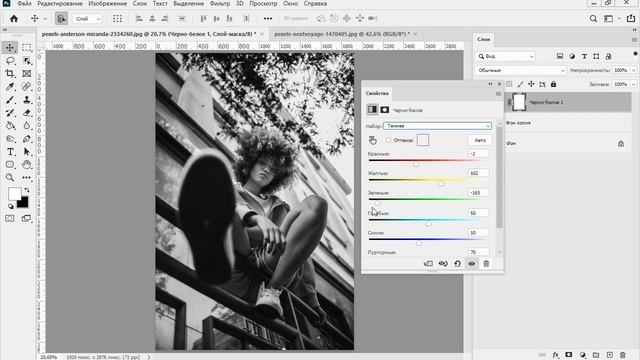This screenshot has height=360, width=640.
Task: Open the Обычные blend mode dropdown
Action: click(x=521, y=70)
